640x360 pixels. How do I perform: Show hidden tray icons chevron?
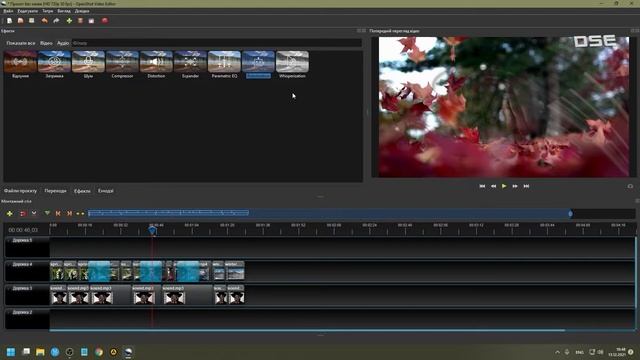pos(558,352)
